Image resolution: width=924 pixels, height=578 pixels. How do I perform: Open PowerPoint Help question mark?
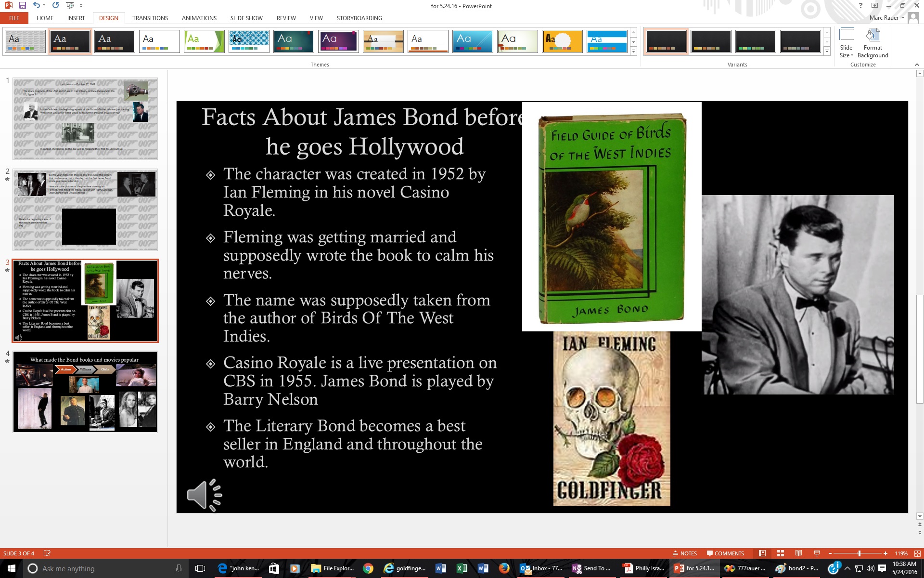[x=860, y=5]
